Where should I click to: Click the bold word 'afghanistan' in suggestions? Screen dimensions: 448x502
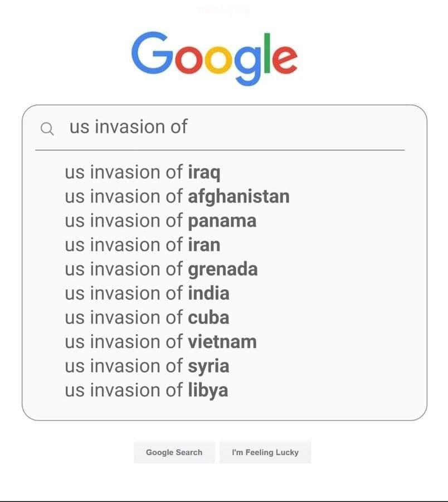(x=238, y=196)
